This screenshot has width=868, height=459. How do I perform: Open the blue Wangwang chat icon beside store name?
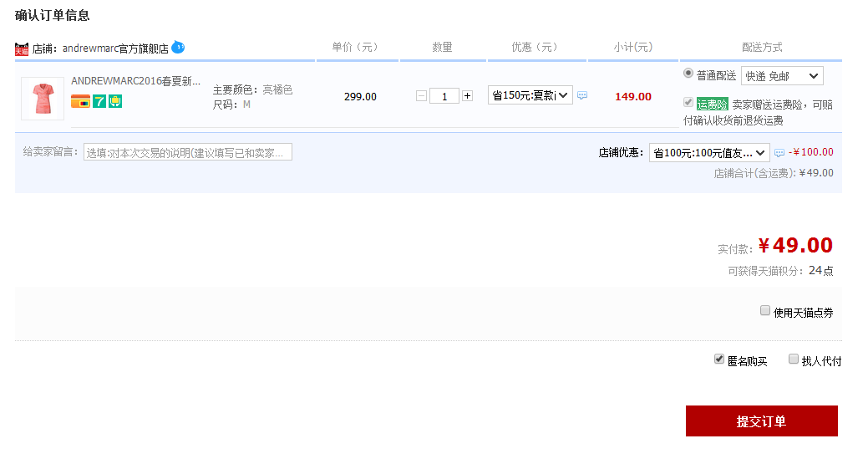178,48
